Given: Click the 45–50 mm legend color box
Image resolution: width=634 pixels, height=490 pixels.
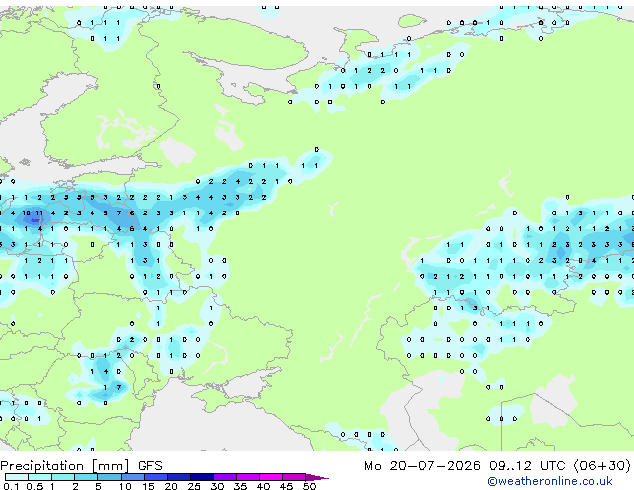Looking at the screenshot, I should (x=294, y=477).
